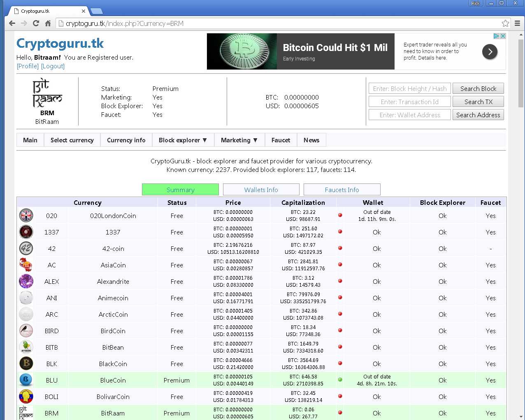Switch to the Faucets Info tab
The image size is (525, 420).
[342, 190]
